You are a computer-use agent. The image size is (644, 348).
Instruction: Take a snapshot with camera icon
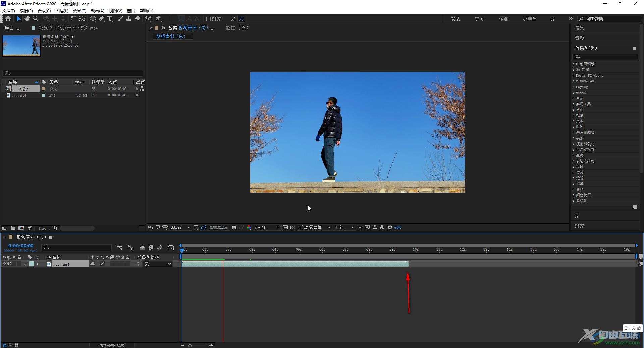pos(234,227)
